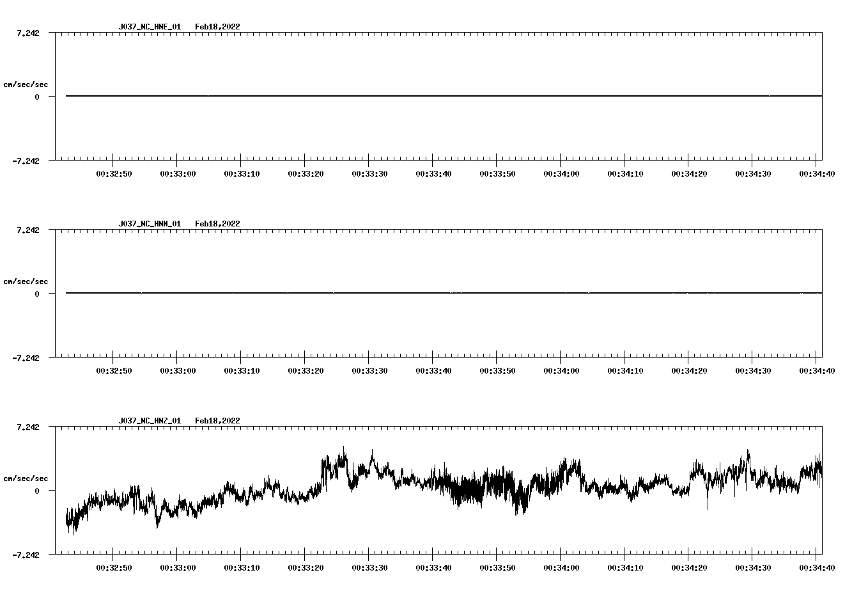Select 00:33:50 time label below HNZ plot
Viewport: 868px width, 591px height.
tap(497, 567)
